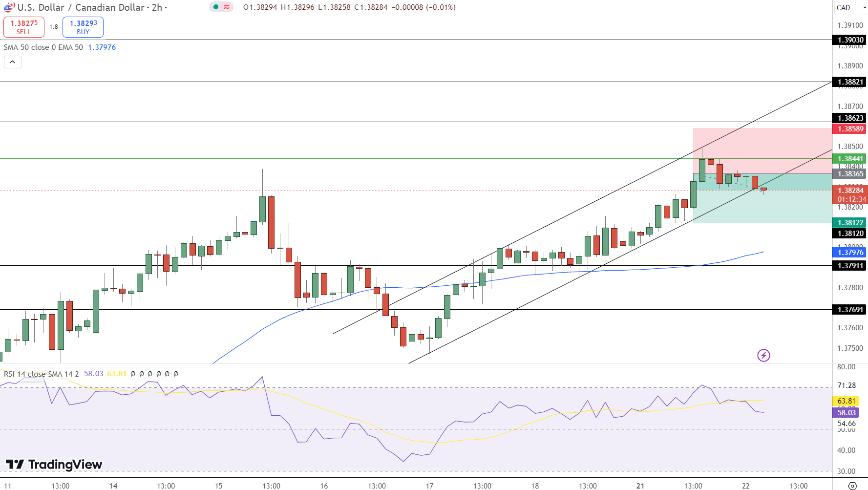Click the 1.38293 BUY button

point(83,27)
